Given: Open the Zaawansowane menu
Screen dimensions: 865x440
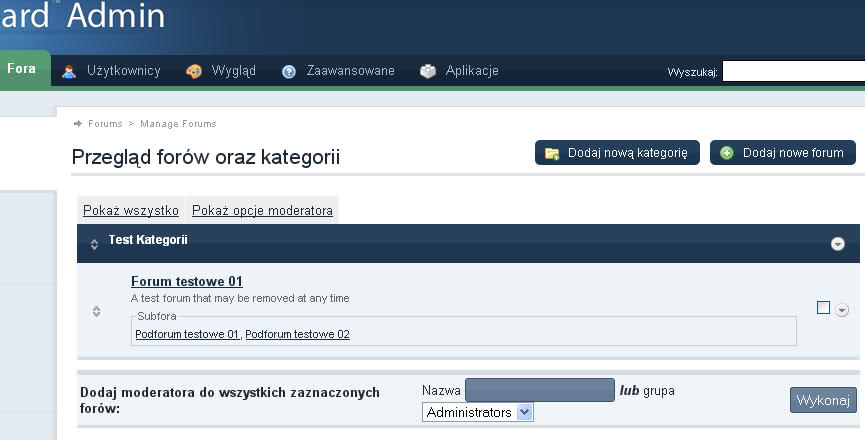Looking at the screenshot, I should pyautogui.click(x=350, y=71).
